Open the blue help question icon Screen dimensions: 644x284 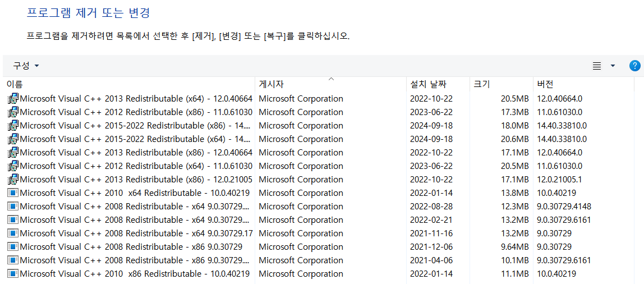634,66
